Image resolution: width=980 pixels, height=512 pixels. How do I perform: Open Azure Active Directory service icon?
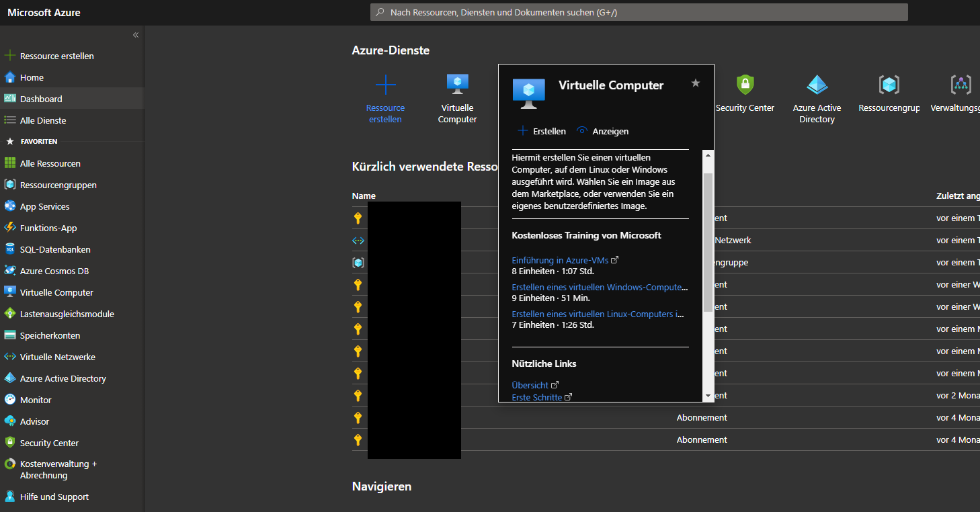(817, 85)
